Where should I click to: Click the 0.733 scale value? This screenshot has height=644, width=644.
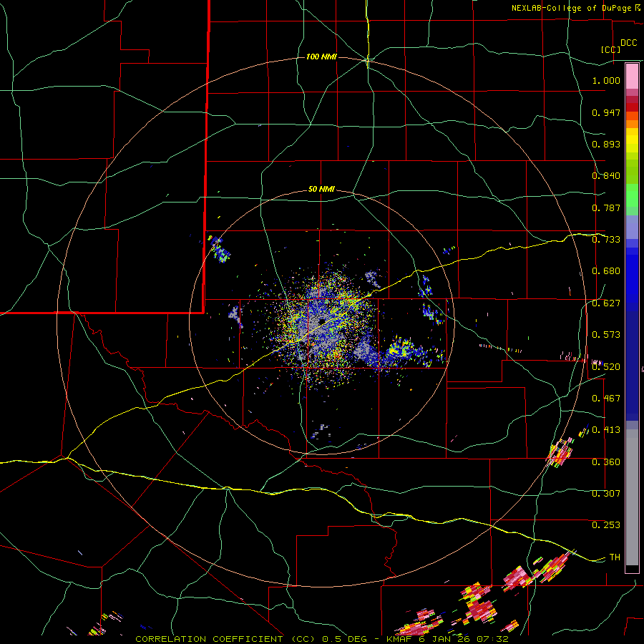click(606, 240)
